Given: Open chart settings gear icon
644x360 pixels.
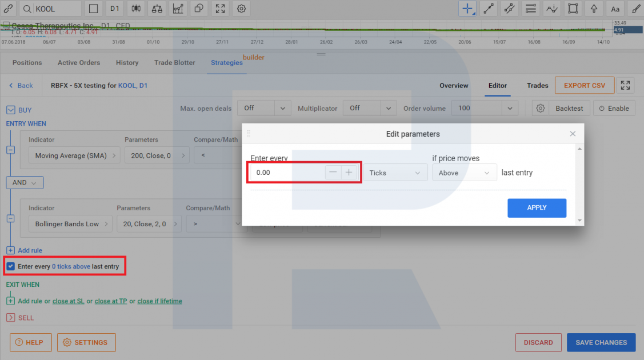Looking at the screenshot, I should coord(241,9).
